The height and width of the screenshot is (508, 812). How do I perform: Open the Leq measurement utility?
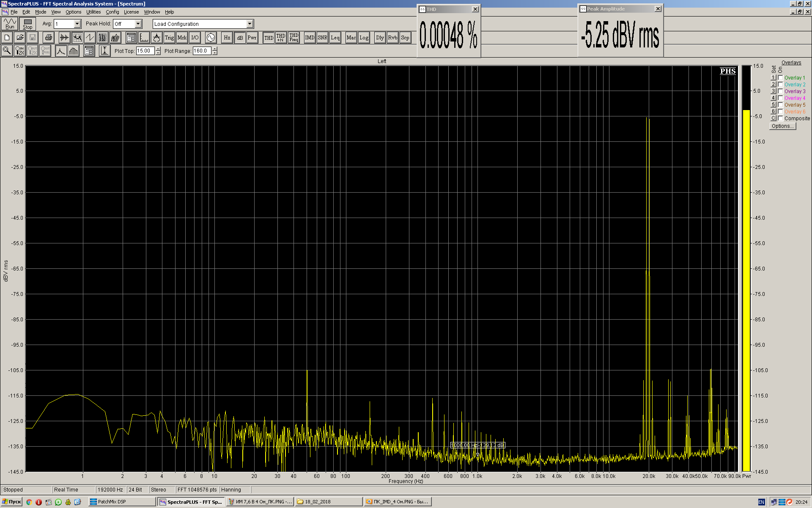[335, 38]
